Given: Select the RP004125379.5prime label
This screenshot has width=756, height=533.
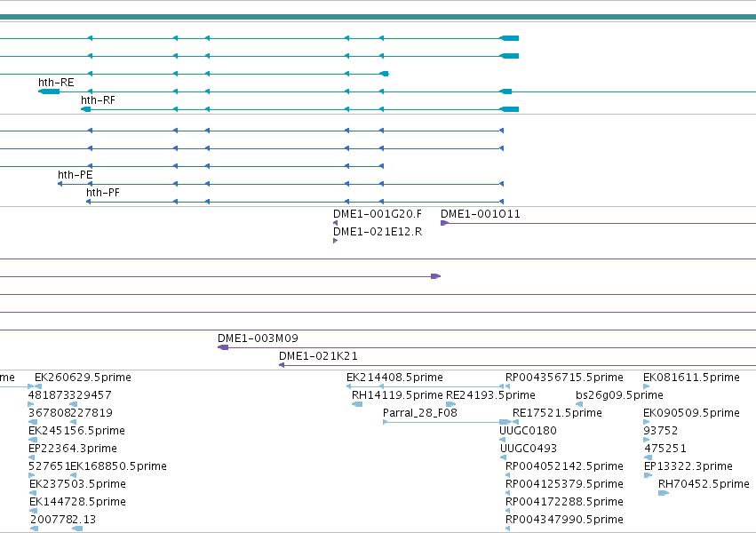Looking at the screenshot, I should coord(565,484).
